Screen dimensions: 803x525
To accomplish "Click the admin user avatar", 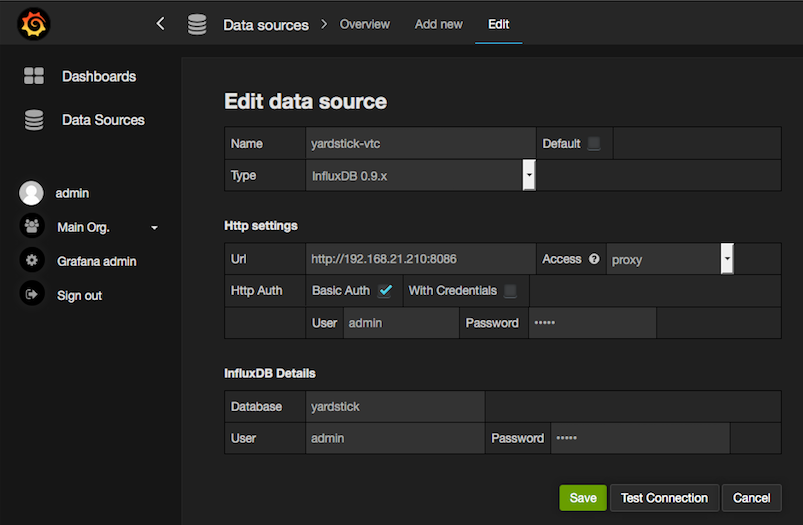I will coord(32,193).
